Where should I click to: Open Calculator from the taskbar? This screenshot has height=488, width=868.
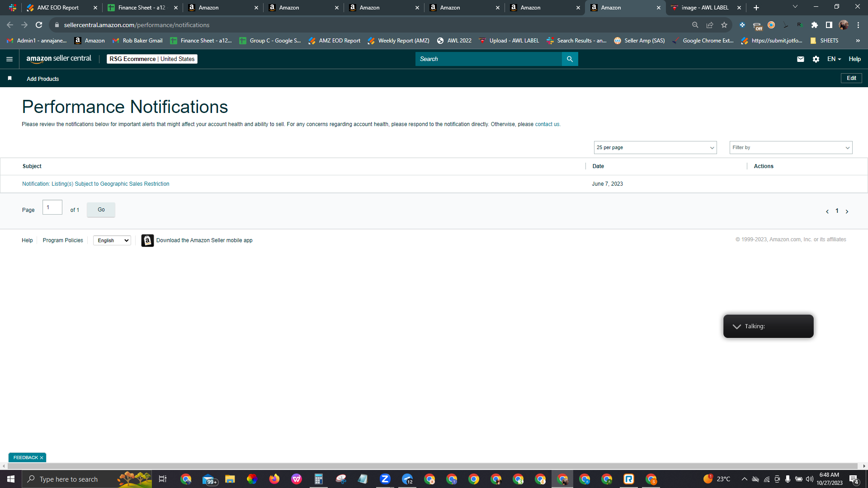click(x=319, y=479)
